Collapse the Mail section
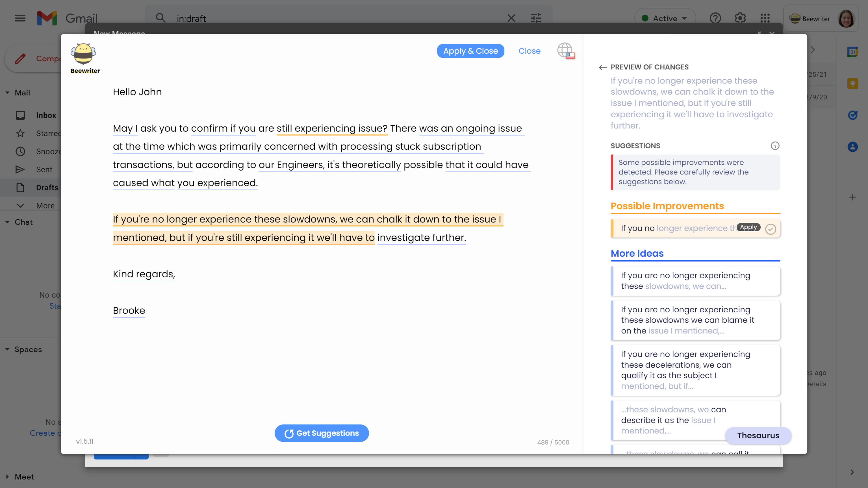This screenshot has width=868, height=488. click(x=7, y=93)
